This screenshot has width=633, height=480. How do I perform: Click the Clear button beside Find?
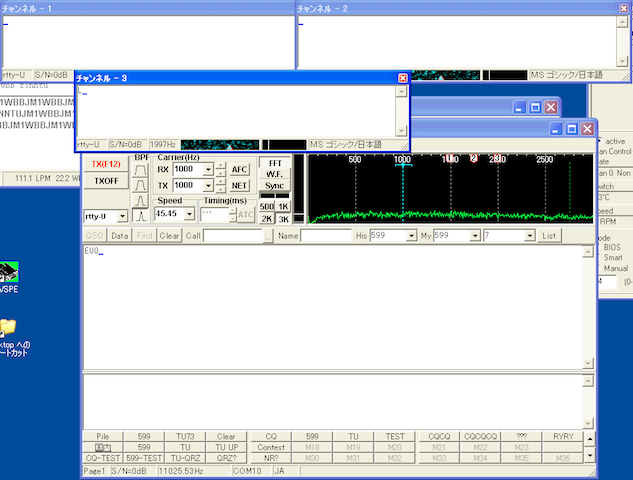tap(169, 236)
